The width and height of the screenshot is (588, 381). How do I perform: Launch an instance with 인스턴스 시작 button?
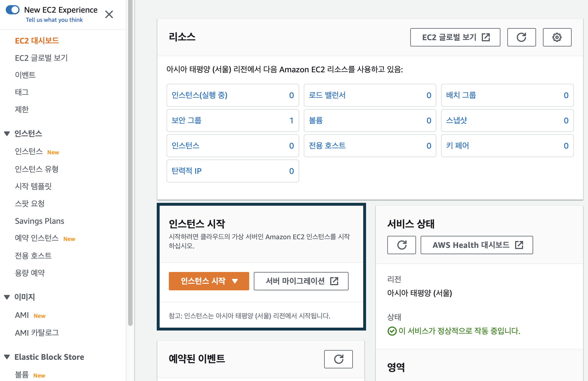(203, 281)
